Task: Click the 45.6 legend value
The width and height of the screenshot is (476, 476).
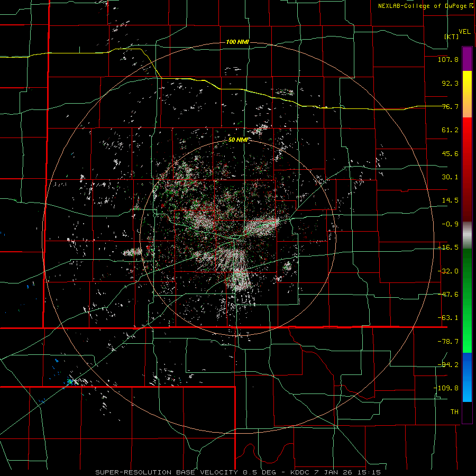Action: 450,153
